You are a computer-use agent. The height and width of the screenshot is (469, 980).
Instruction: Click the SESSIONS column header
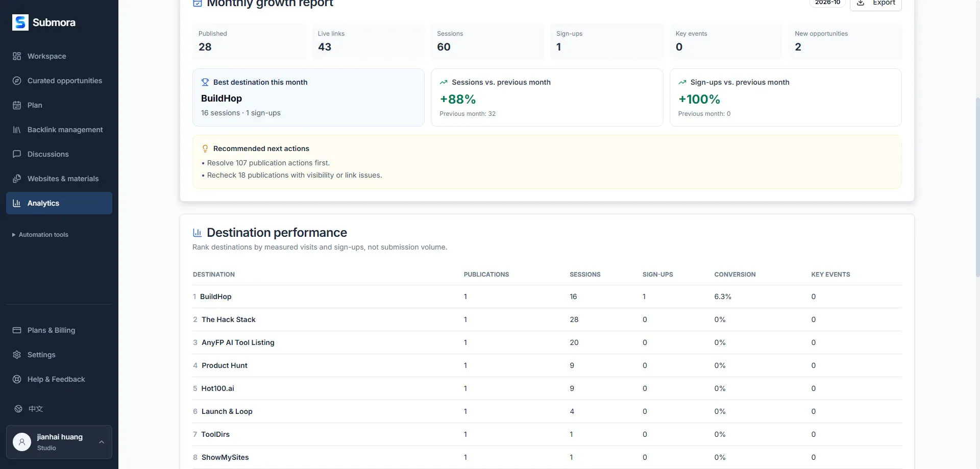point(585,275)
